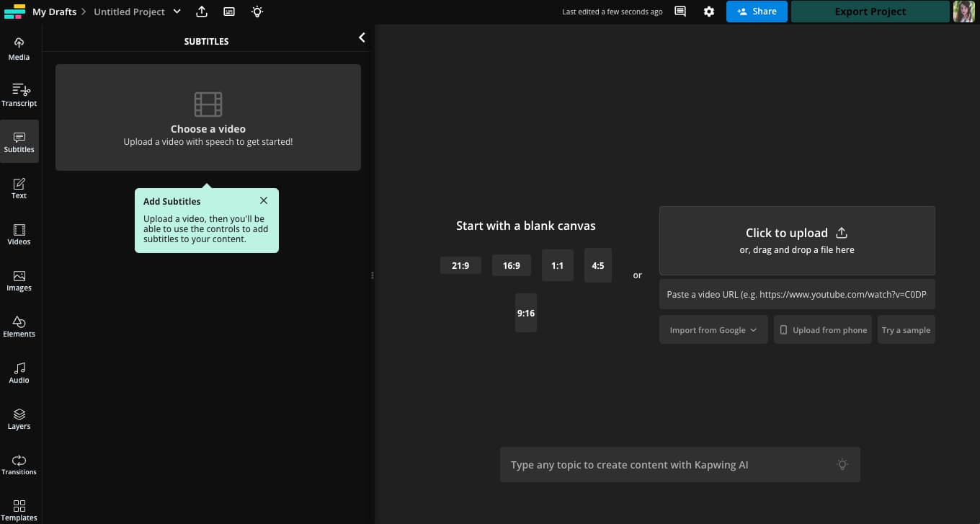Click the Kapwing AI topic input field

click(x=680, y=465)
